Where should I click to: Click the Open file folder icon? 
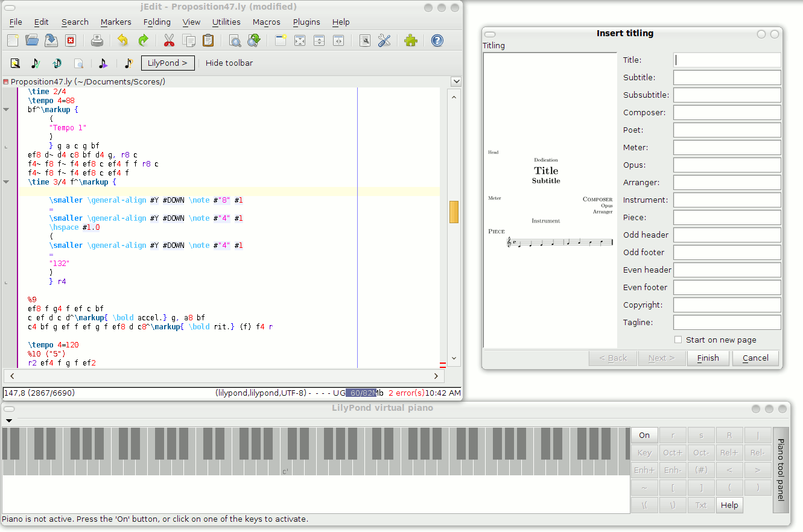(32, 40)
